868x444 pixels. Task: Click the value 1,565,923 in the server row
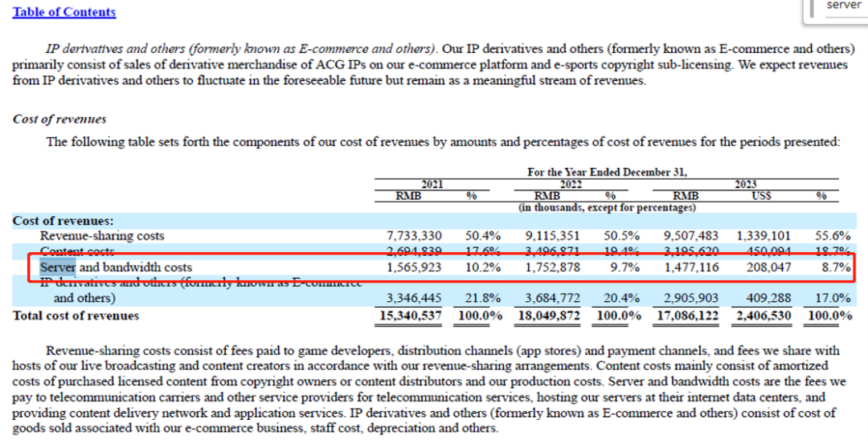pyautogui.click(x=414, y=267)
